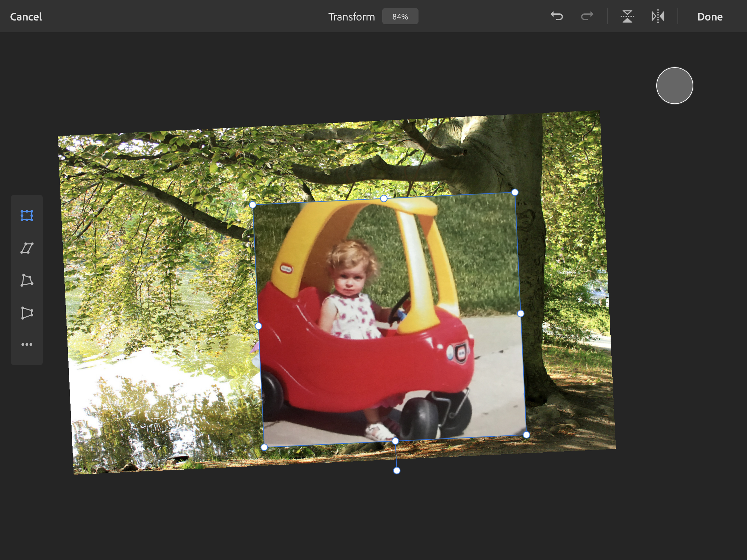Cancel the transform operation

coord(26,16)
